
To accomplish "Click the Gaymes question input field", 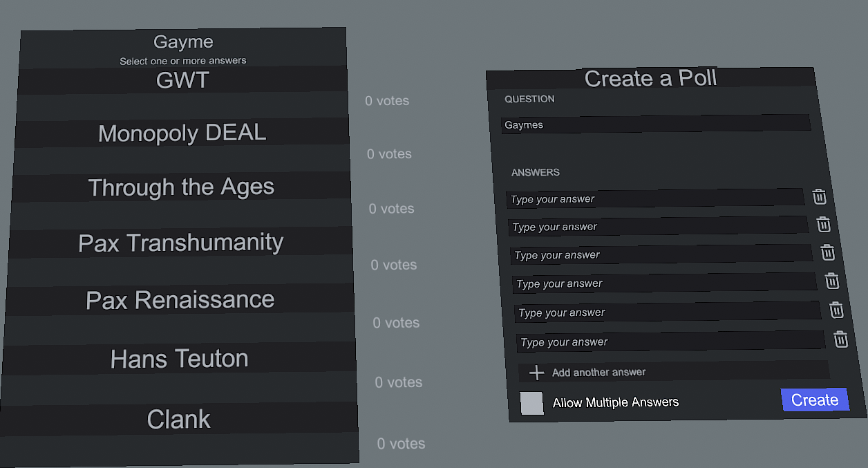I will tap(655, 124).
